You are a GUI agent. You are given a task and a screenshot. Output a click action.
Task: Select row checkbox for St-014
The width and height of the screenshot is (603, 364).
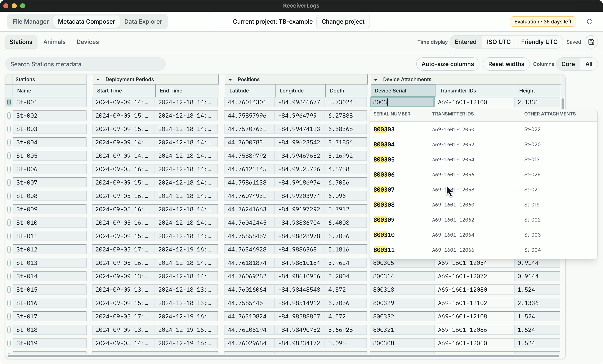[9, 276]
